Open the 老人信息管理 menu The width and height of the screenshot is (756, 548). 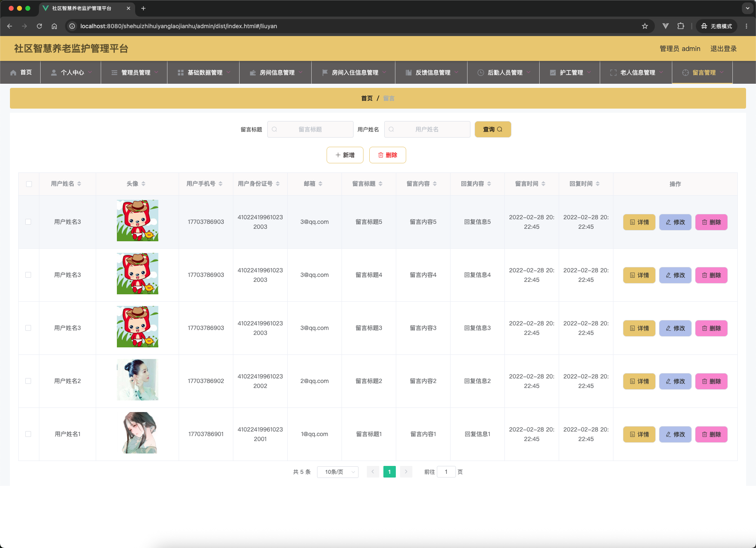pos(636,73)
